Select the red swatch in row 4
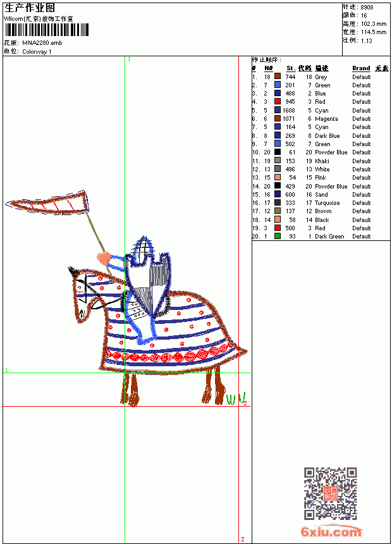 point(278,101)
